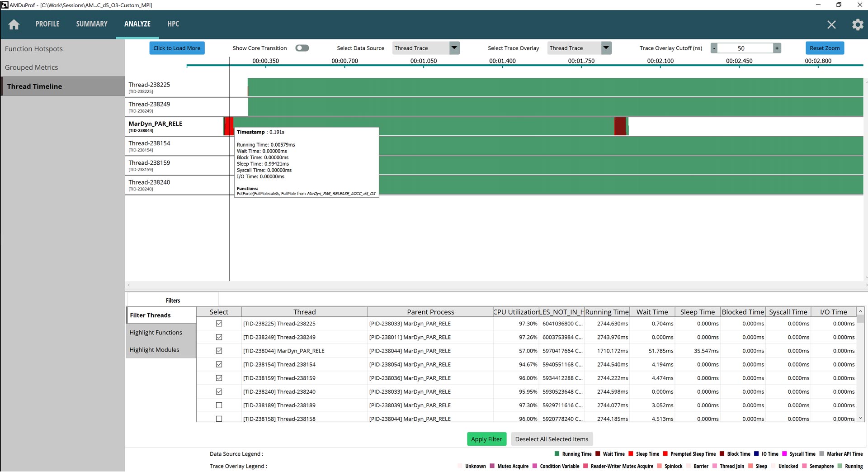868x472 pixels.
Task: Click the Click to Load More button
Action: [x=177, y=48]
